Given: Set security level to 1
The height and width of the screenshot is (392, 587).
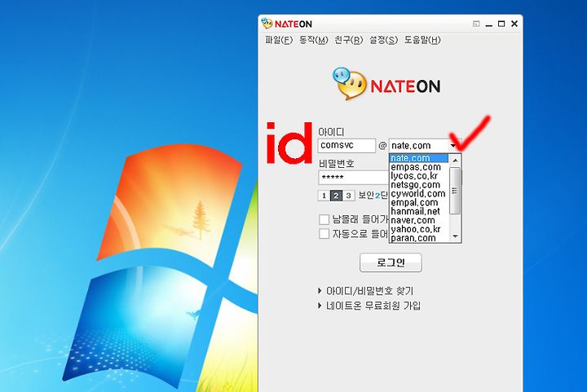Looking at the screenshot, I should click(x=324, y=196).
